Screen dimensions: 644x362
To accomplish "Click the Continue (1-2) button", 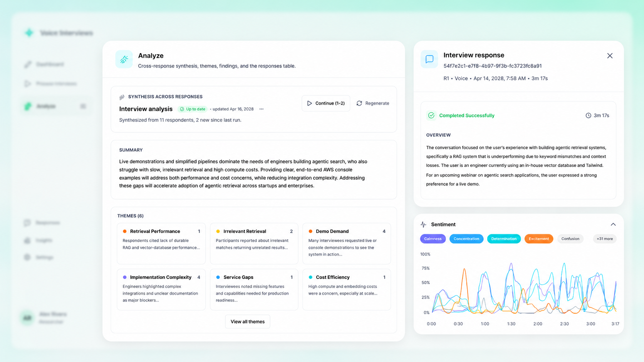I will [x=326, y=103].
